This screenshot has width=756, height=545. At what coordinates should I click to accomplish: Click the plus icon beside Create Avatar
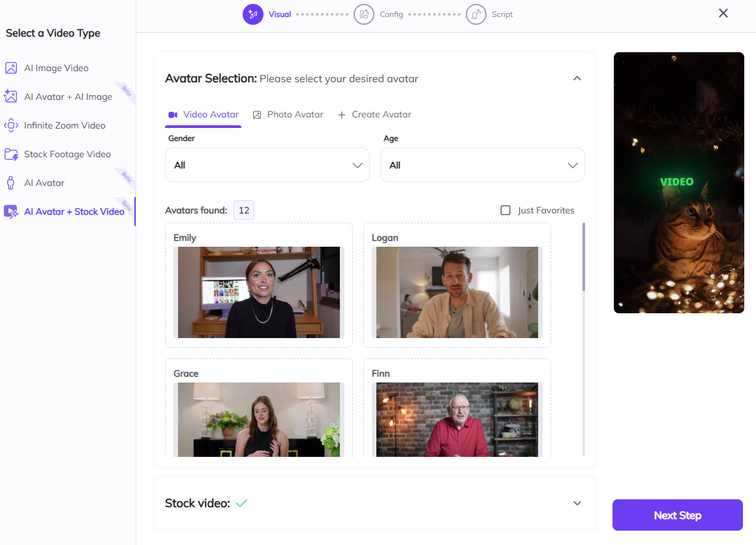[x=342, y=115]
